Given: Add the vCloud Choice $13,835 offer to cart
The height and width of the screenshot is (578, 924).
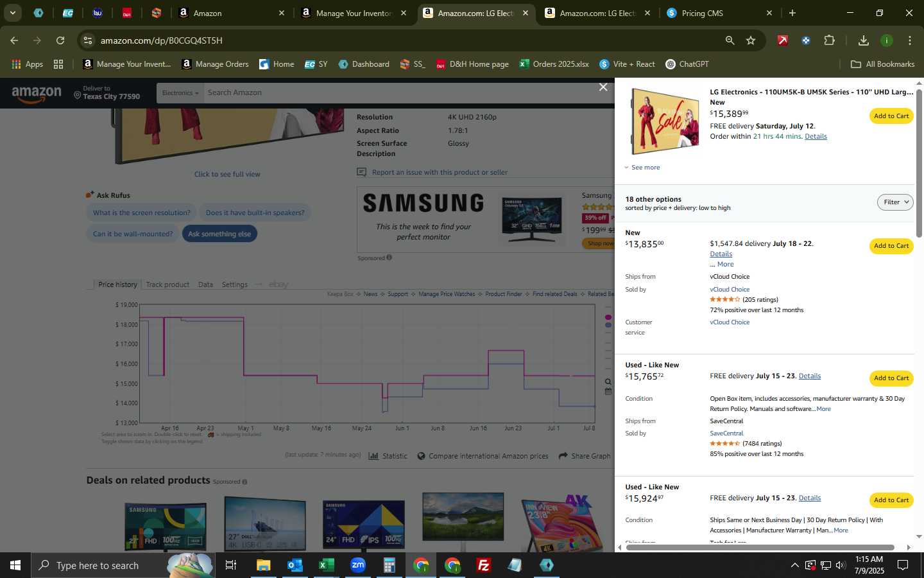Looking at the screenshot, I should pyautogui.click(x=891, y=246).
